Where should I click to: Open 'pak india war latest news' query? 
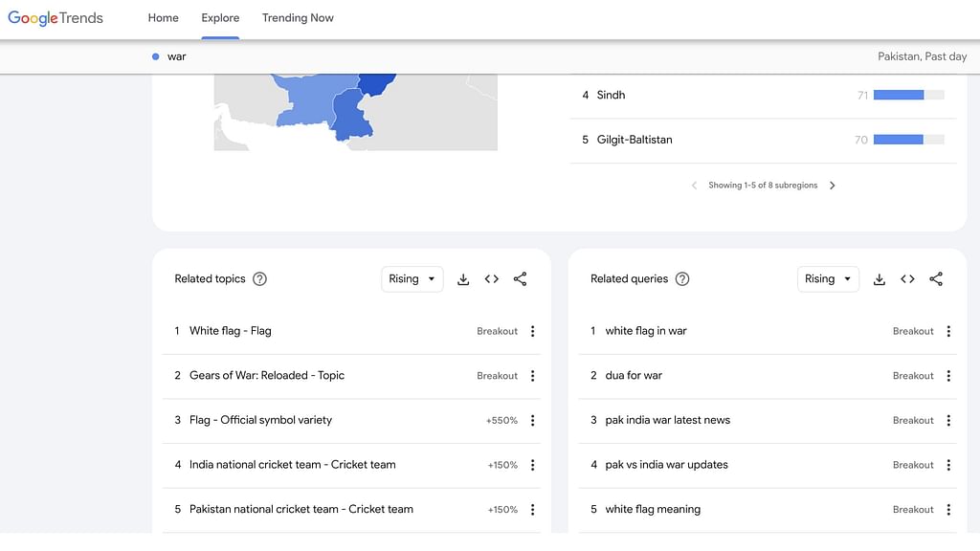pyautogui.click(x=667, y=421)
